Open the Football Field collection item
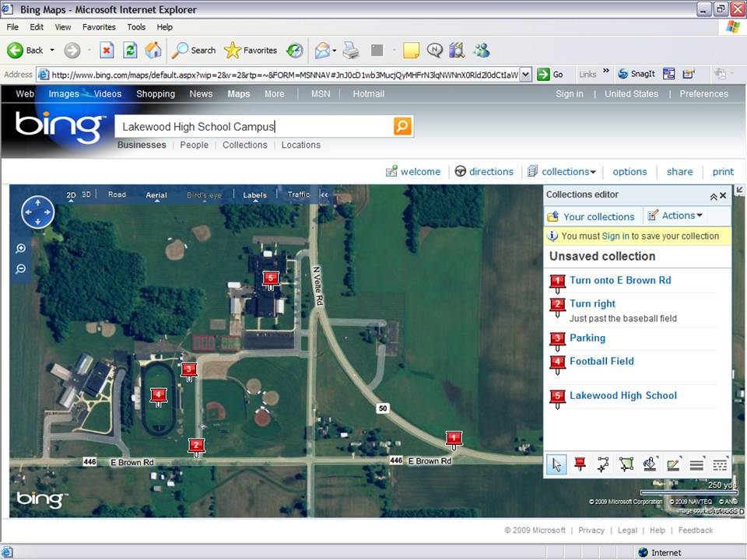 click(x=601, y=361)
